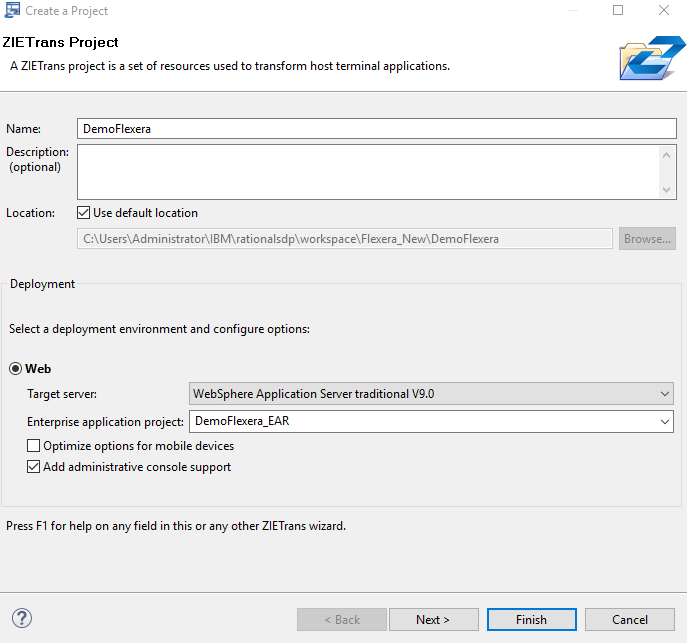
Task: Click the project location path field
Action: point(345,239)
